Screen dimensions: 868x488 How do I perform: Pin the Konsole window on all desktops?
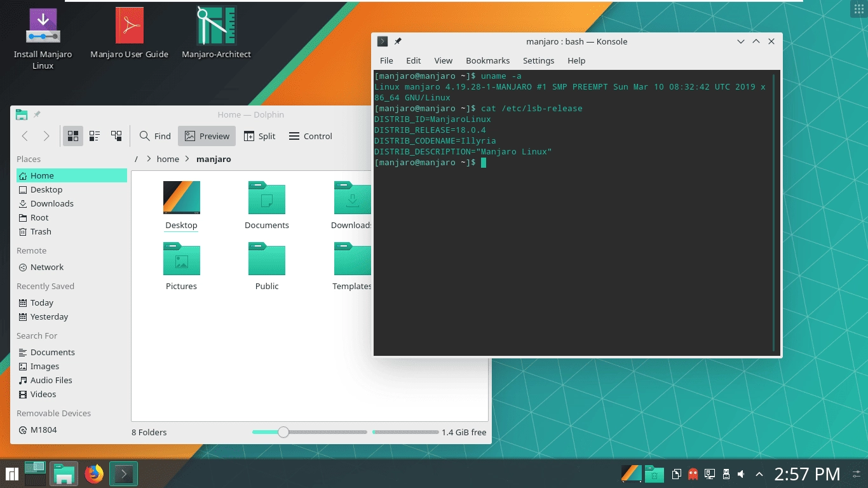pyautogui.click(x=398, y=41)
